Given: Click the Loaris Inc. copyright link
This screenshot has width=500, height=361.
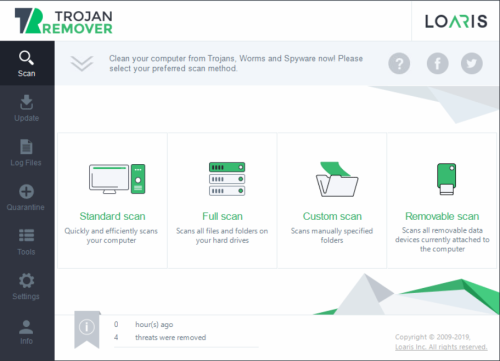Looking at the screenshot, I should pos(441,347).
